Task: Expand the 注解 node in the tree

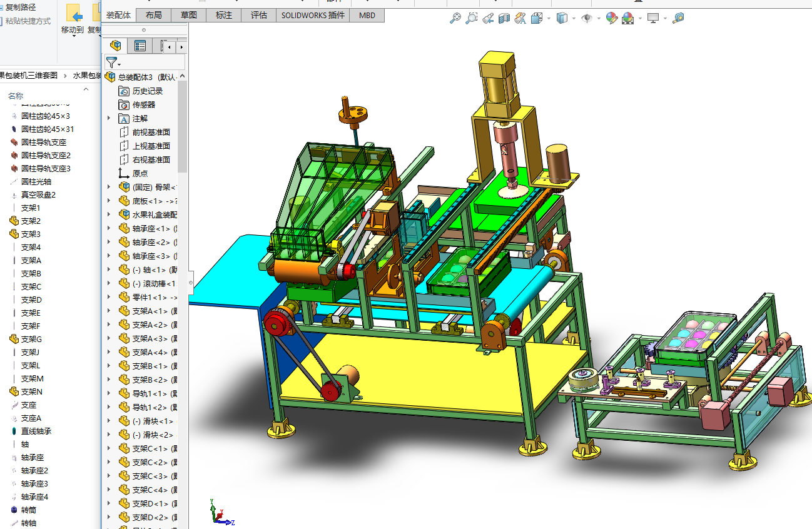Action: tap(108, 119)
